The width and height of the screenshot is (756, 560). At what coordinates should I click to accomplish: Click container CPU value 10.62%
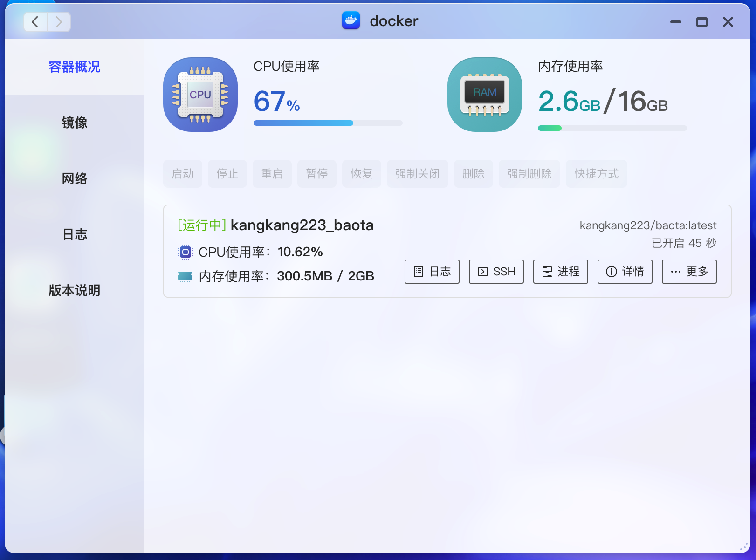[x=300, y=252]
